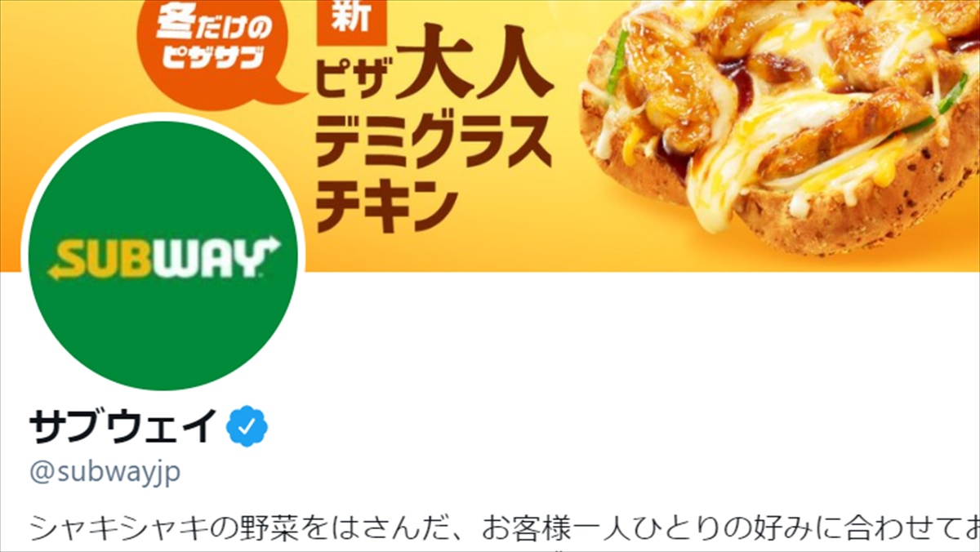980x552 pixels.
Task: Open the green Subway profile avatar
Action: 164,256
